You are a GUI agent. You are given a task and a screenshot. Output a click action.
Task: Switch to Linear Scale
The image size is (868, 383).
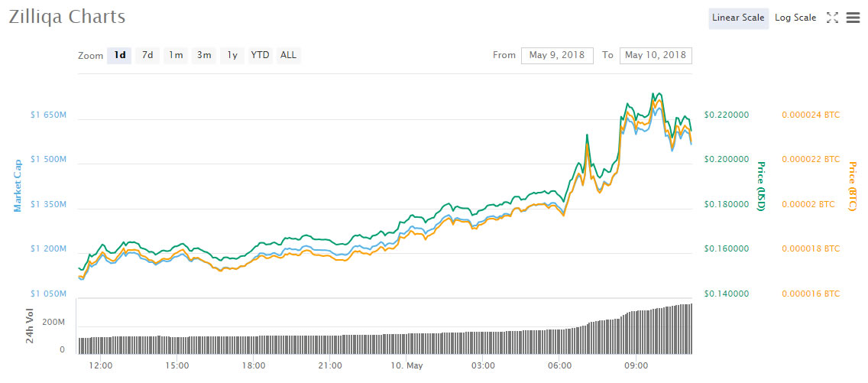pos(737,18)
